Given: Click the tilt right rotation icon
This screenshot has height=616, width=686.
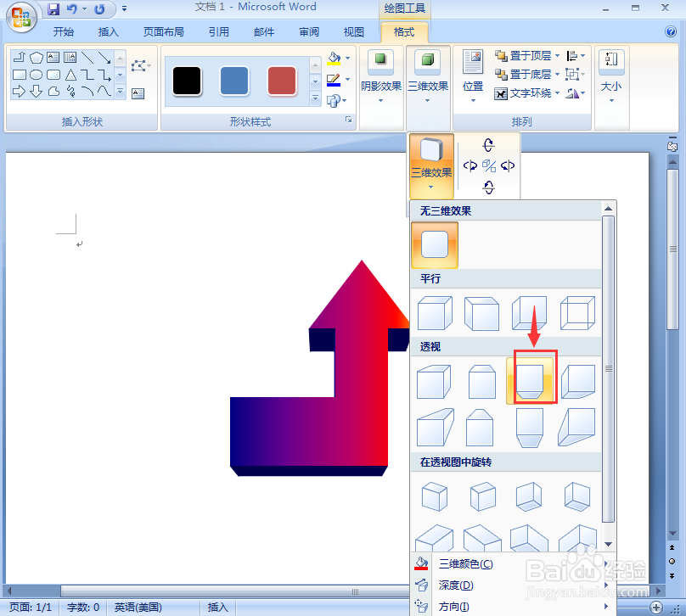Looking at the screenshot, I should (x=508, y=165).
